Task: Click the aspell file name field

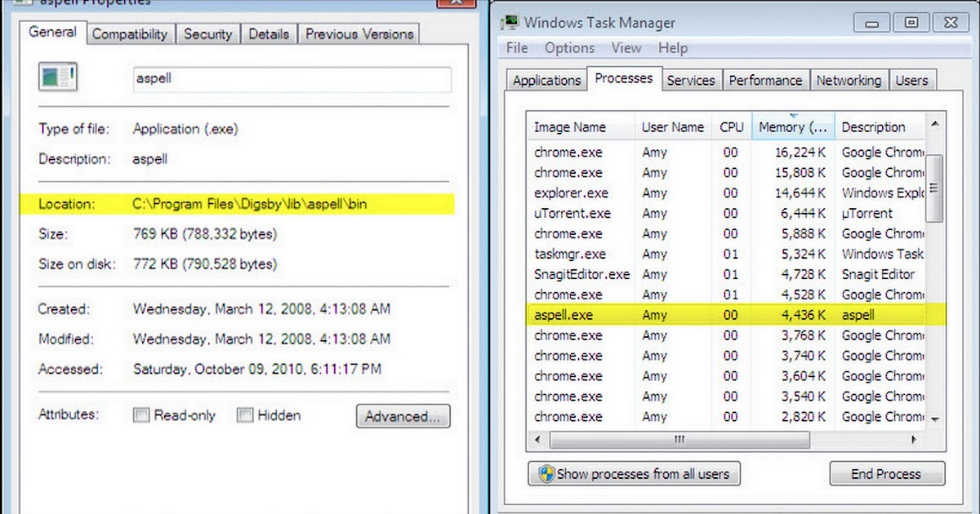Action: click(x=292, y=79)
